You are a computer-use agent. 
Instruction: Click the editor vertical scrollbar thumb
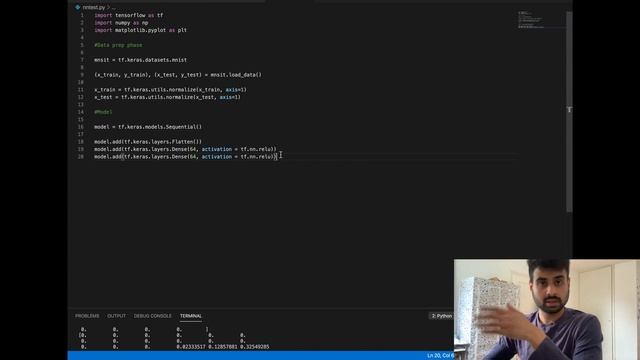coord(569,111)
